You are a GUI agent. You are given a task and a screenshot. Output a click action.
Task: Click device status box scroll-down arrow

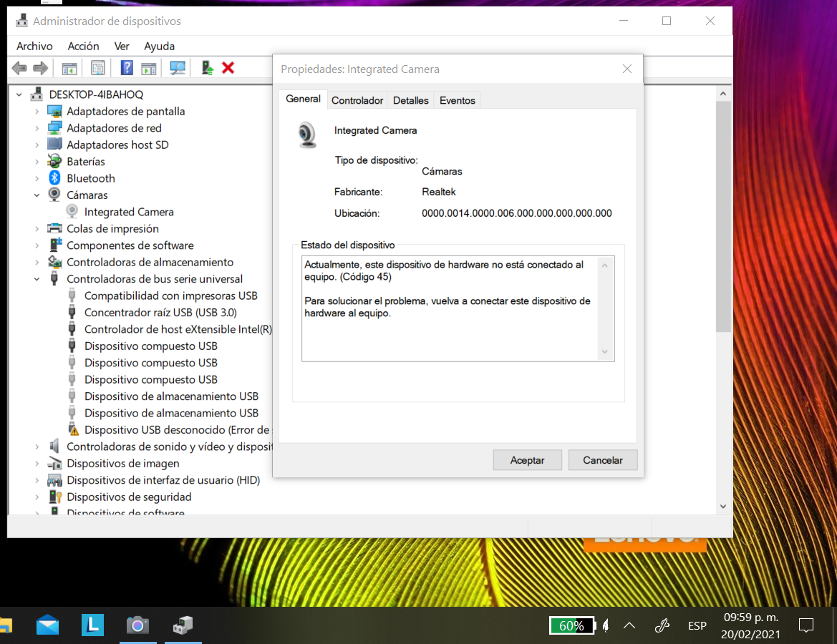pyautogui.click(x=605, y=351)
